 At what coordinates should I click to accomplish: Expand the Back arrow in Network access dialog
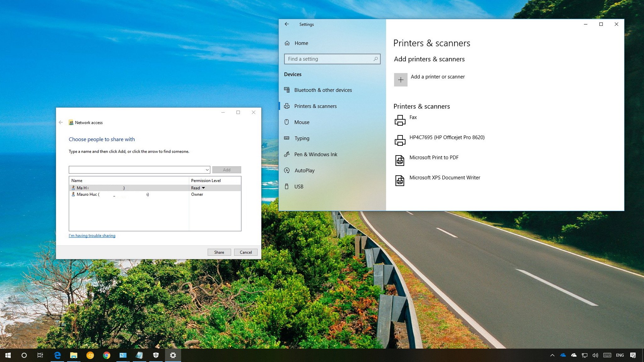point(61,123)
